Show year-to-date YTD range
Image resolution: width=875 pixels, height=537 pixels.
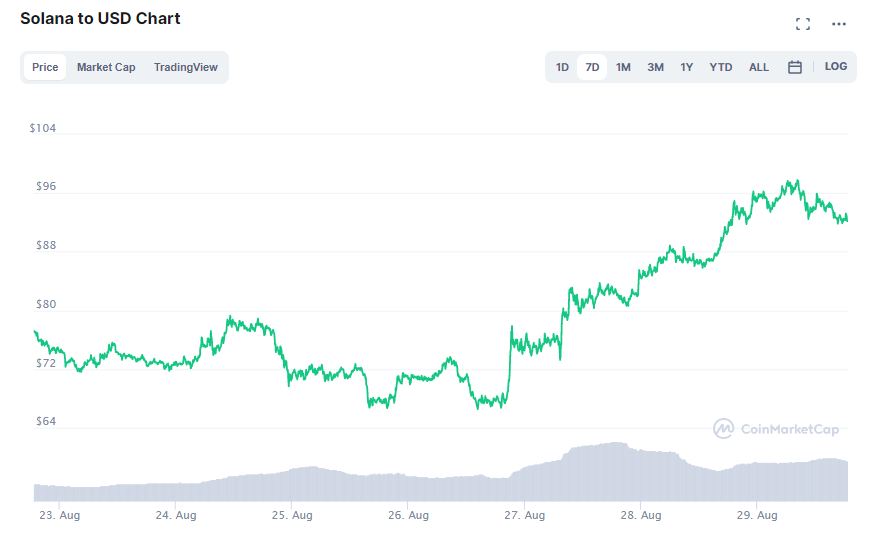[x=720, y=67]
